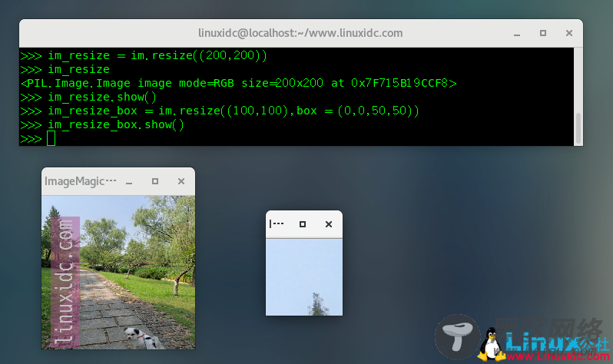Click the im_resize_box resize command with box
Viewport: 613px width, 364px height.
[220, 111]
